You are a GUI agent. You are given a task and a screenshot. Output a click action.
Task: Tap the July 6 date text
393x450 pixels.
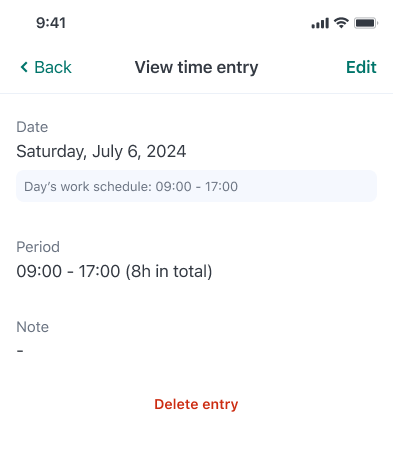pos(117,152)
